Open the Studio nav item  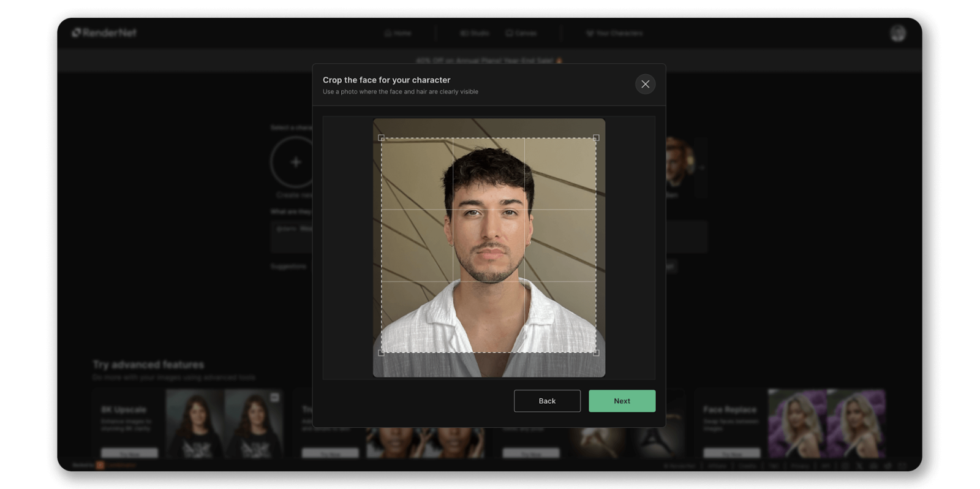point(475,33)
